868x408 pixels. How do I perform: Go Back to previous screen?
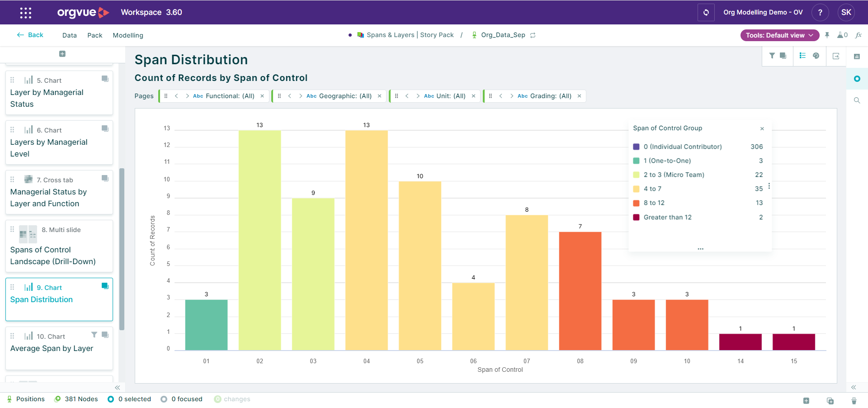30,35
